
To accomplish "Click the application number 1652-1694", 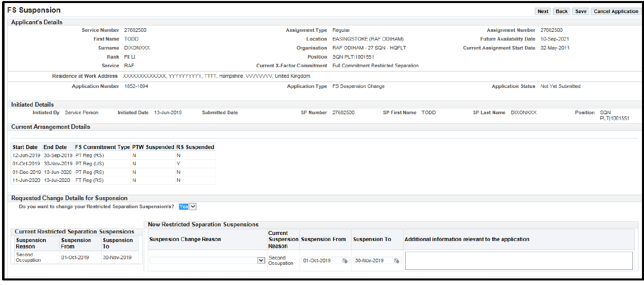I will point(136,86).
